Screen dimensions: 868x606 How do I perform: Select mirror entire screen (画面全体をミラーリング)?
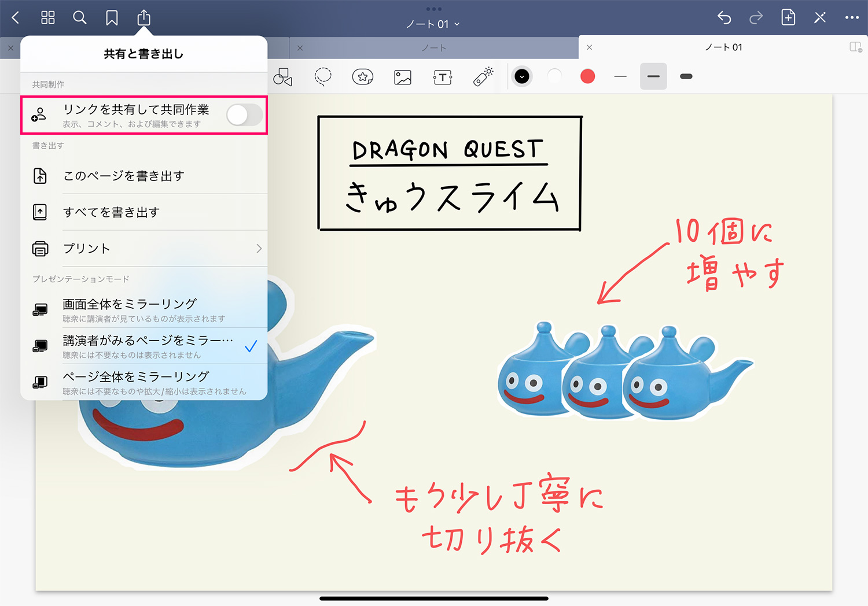pyautogui.click(x=144, y=310)
